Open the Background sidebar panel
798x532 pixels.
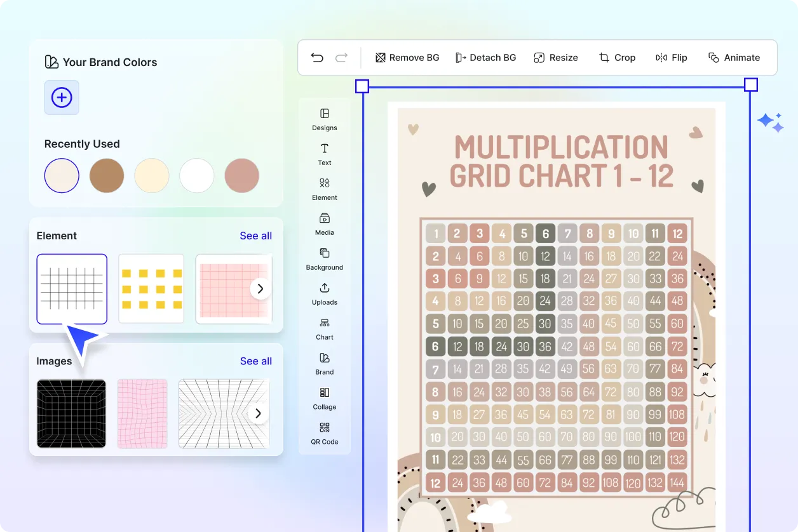click(325, 259)
